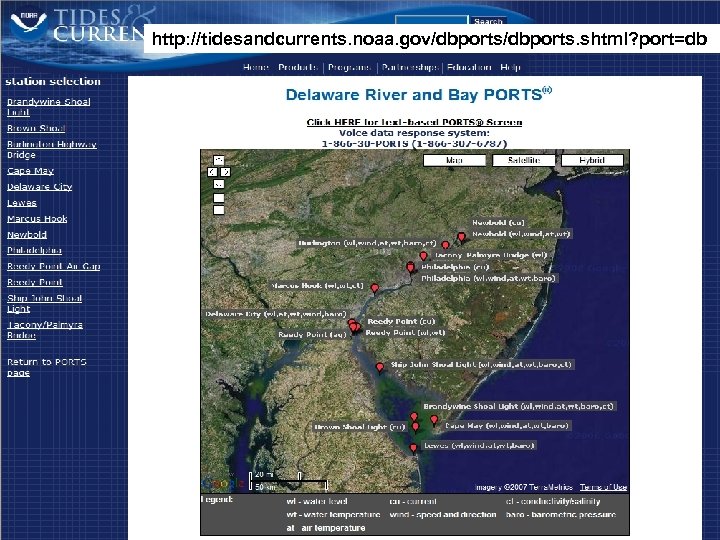
Task: Open the Delaware City station link
Action: tap(39, 187)
